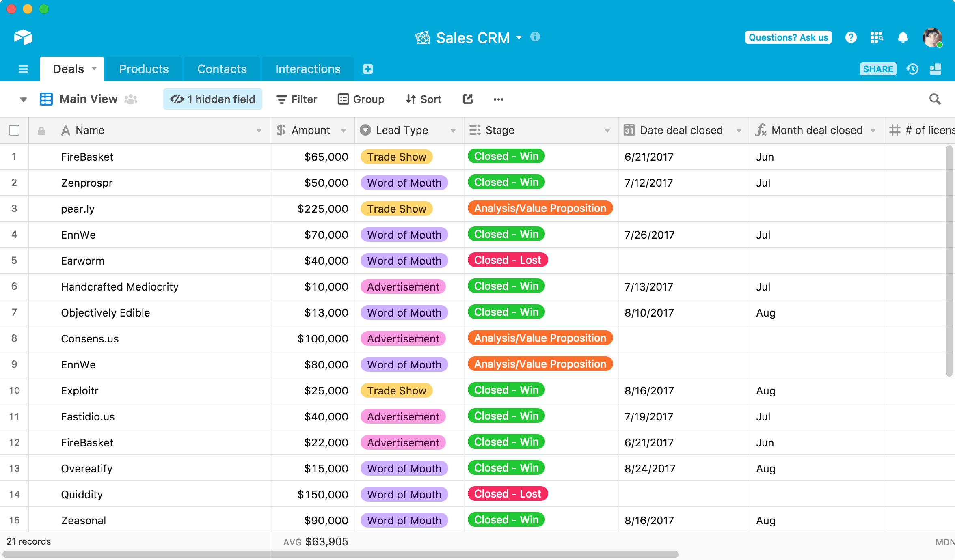The height and width of the screenshot is (560, 955).
Task: Toggle the select-all checkbox in header
Action: (x=15, y=130)
